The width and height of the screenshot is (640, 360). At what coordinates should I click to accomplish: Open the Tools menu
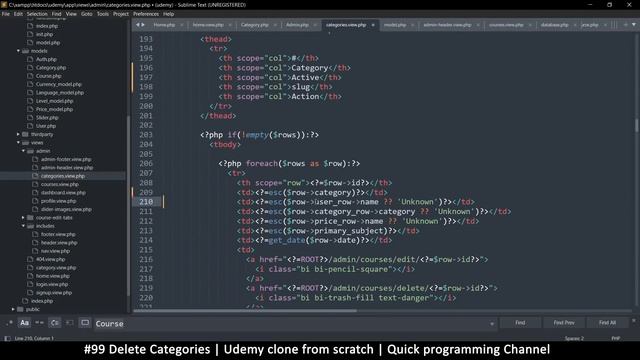[x=102, y=14]
